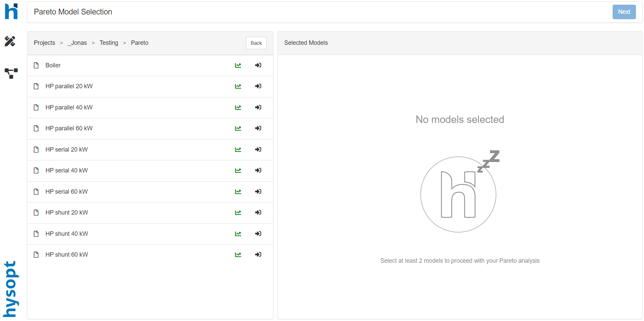Open the model tree sidebar icon
644x321 pixels.
click(x=11, y=73)
